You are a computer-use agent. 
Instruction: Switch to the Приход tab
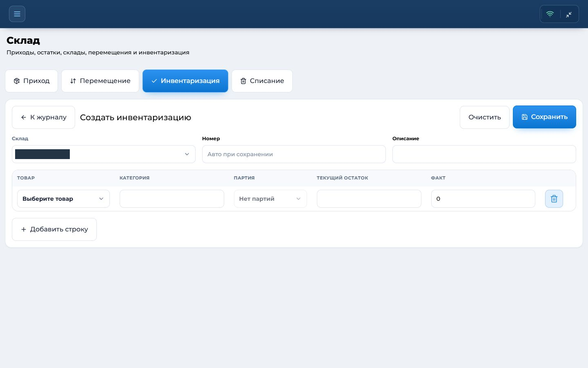[x=31, y=81]
